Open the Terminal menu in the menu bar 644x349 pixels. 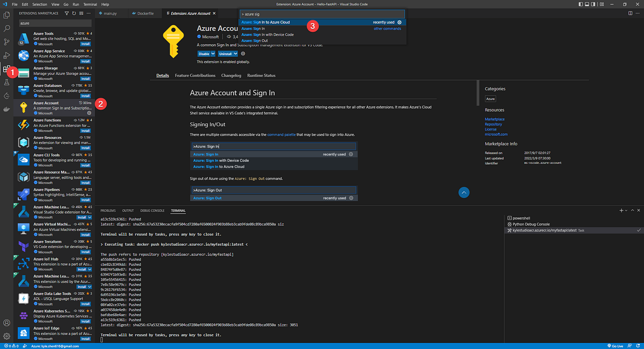[x=90, y=3]
